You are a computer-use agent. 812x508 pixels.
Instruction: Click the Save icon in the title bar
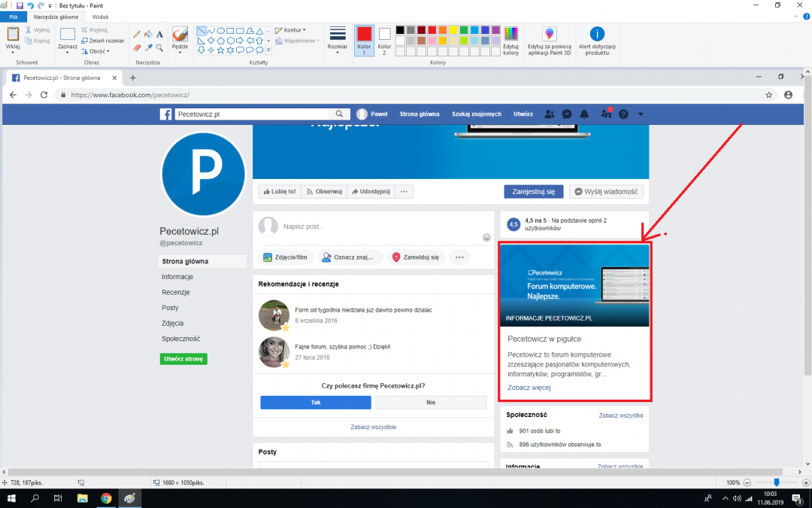19,5
